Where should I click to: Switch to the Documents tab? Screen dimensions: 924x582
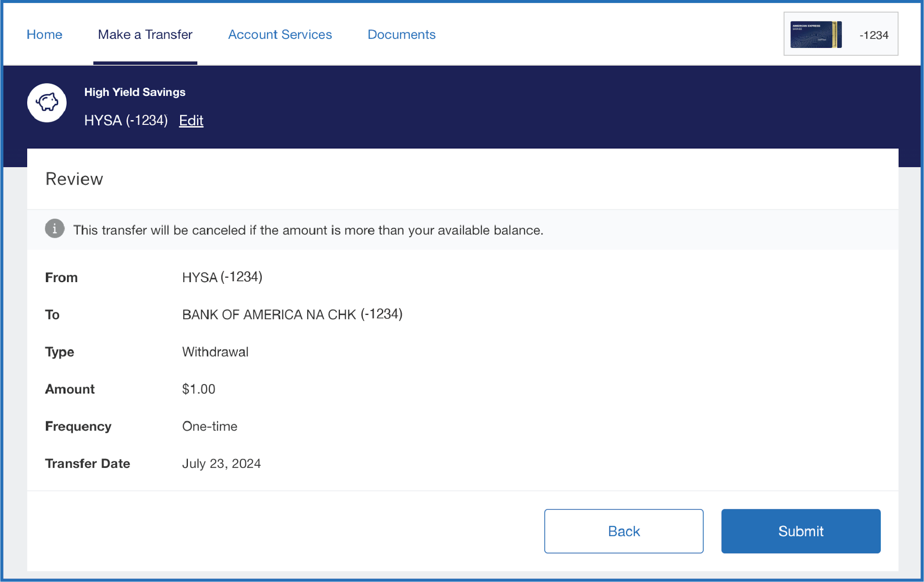pos(401,34)
